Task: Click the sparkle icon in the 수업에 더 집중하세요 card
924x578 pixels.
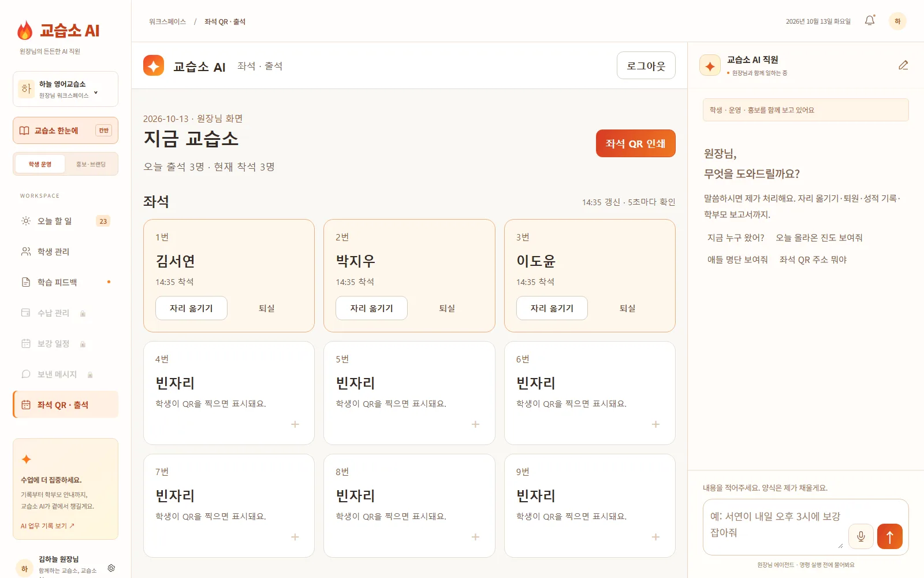Action: click(26, 460)
